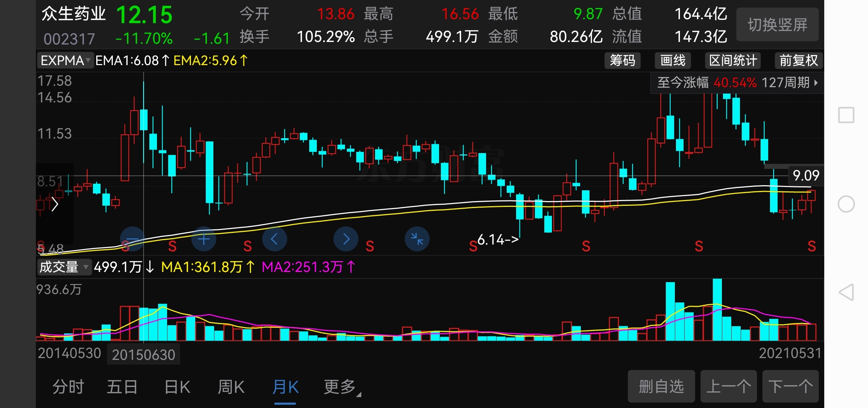The width and height of the screenshot is (868, 408).
Task: Tap the zoom-out minus circle on chart
Action: (132, 239)
